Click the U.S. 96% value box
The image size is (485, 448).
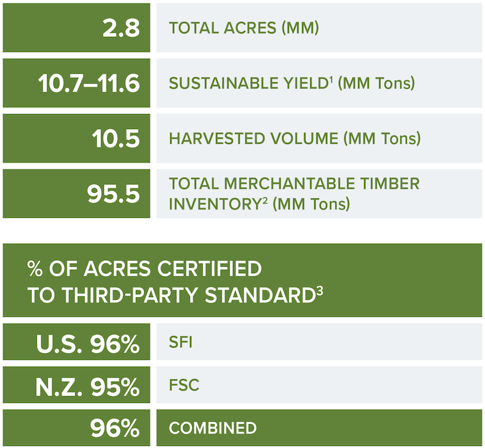coord(77,341)
